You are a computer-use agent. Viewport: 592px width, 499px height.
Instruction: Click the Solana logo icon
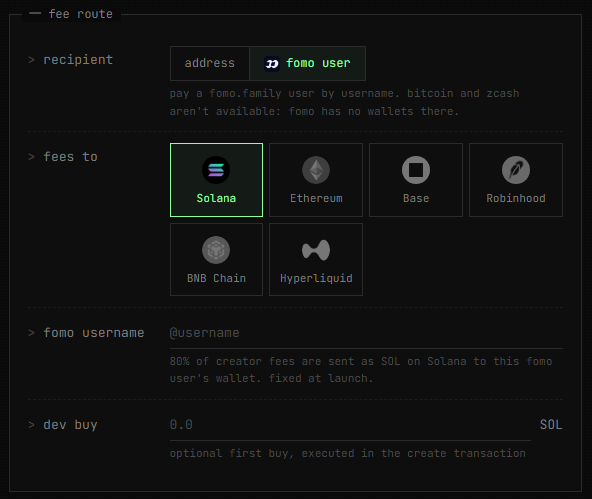(216, 170)
